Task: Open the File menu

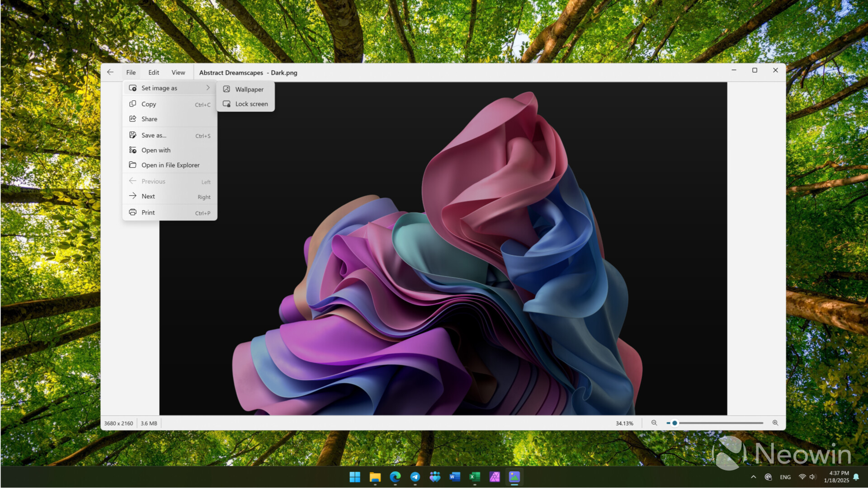Action: (131, 72)
